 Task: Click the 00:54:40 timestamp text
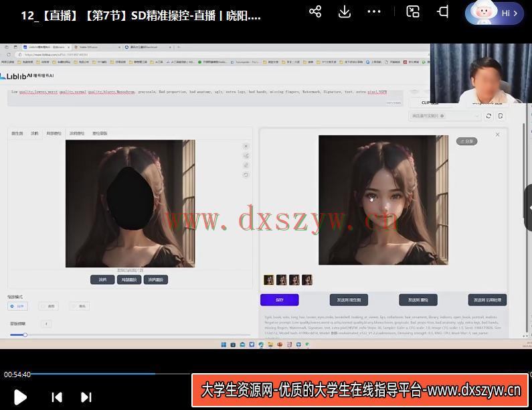click(x=17, y=374)
